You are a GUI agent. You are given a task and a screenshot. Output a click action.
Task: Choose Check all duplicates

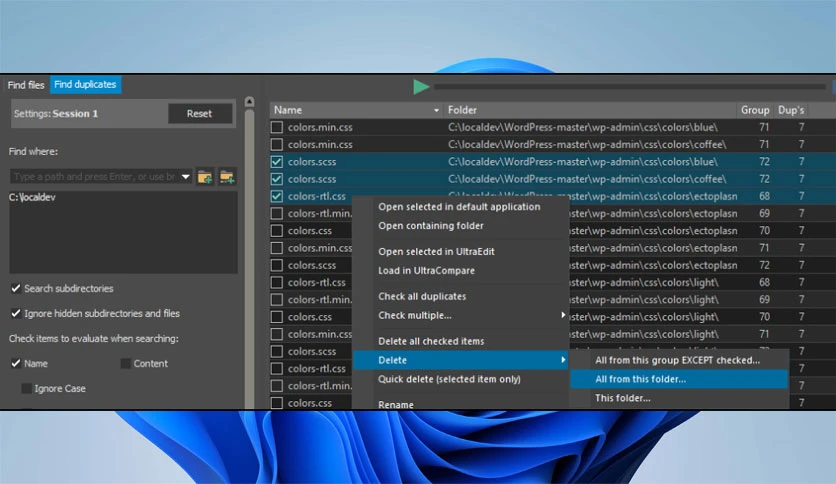click(422, 296)
